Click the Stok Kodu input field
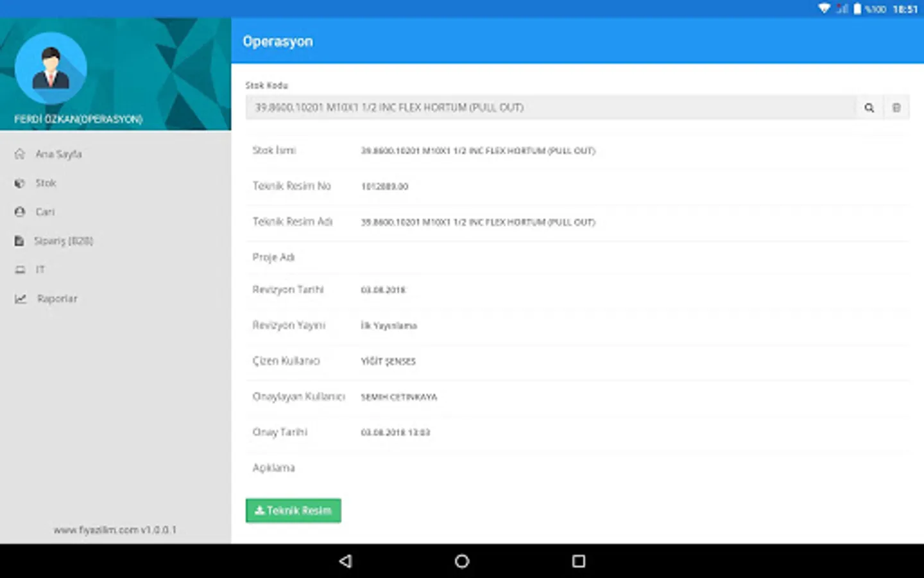Viewport: 924px width, 578px height. pos(551,108)
